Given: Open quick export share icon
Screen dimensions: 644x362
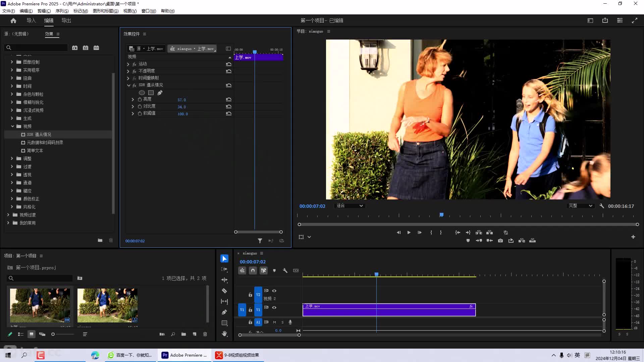Looking at the screenshot, I should [605, 20].
